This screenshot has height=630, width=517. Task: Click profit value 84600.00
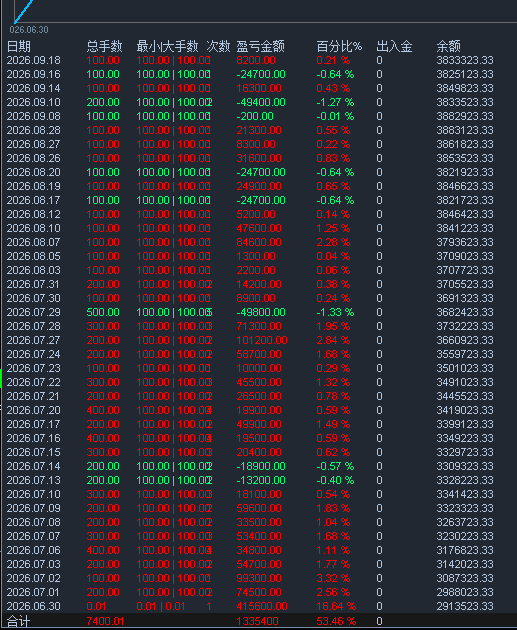click(259, 242)
